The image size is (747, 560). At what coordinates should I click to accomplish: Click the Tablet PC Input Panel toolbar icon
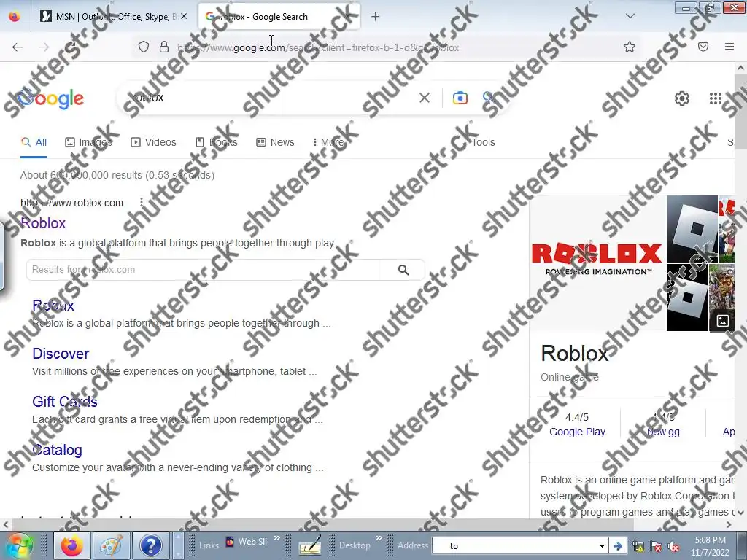point(309,545)
